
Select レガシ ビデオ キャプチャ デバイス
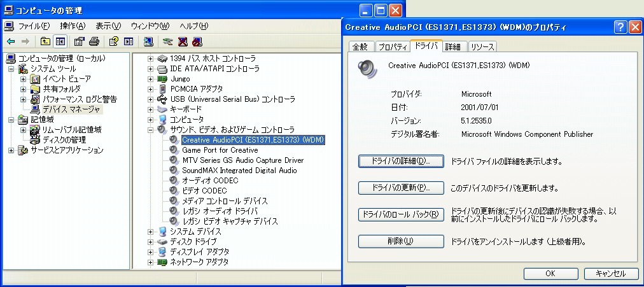point(230,221)
